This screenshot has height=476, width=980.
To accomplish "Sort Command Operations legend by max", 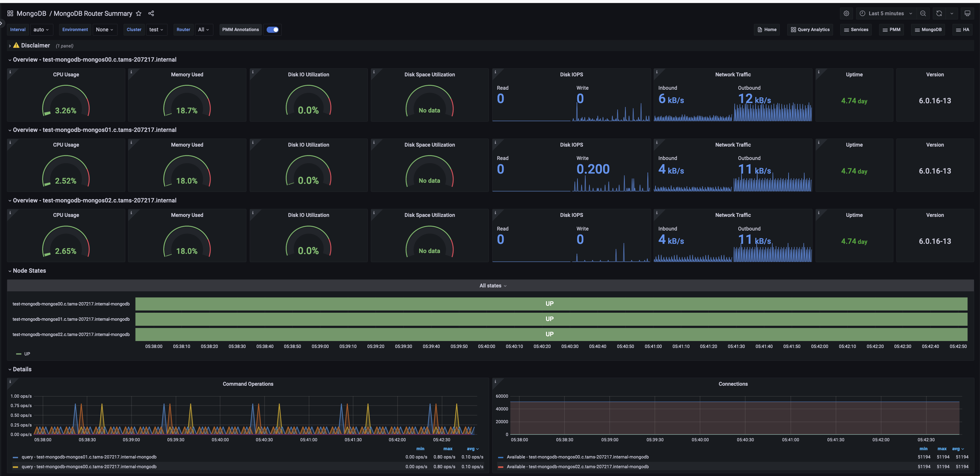I will point(448,449).
